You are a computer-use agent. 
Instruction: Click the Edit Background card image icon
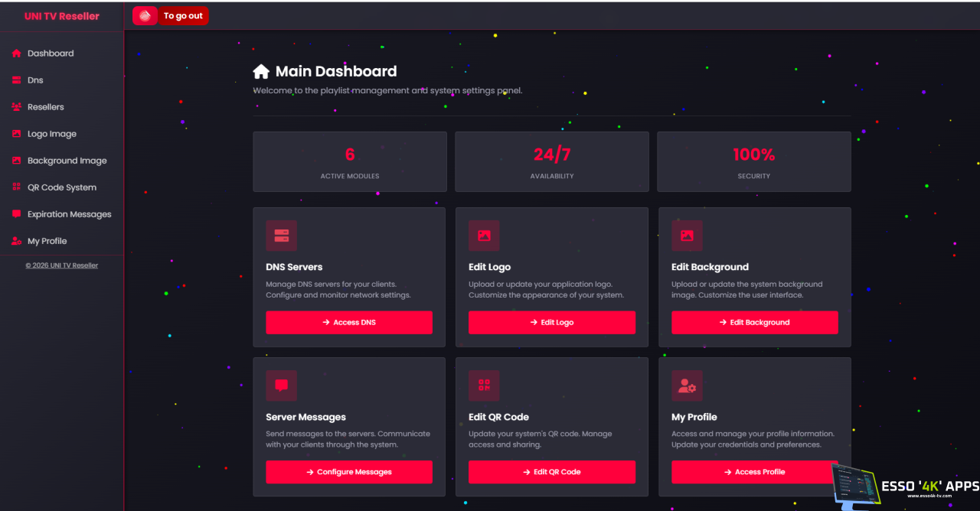687,236
